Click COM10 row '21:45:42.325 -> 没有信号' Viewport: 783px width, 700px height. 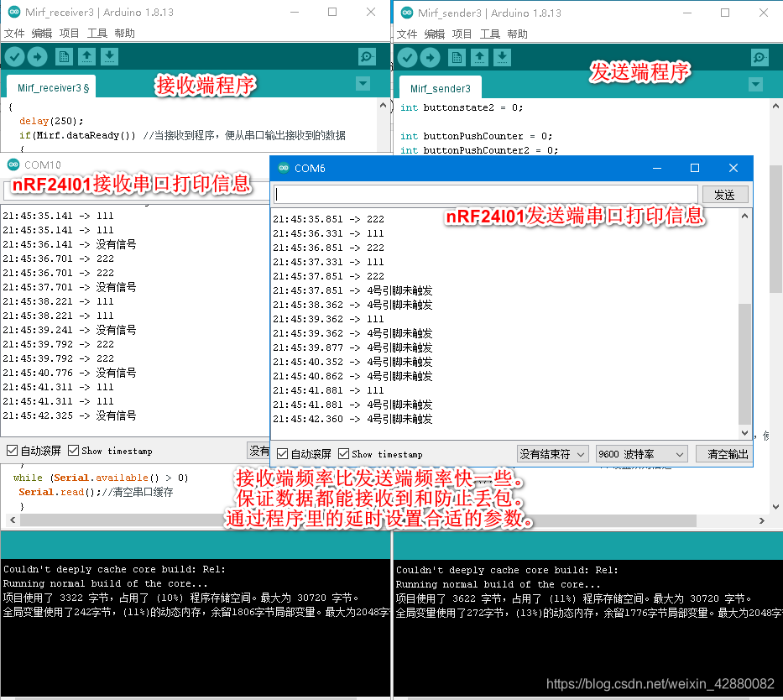[x=70, y=415]
